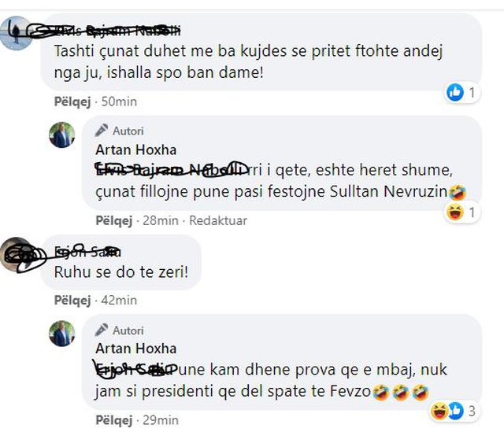Open the Artan Hoxha name link in the first reply
The image size is (504, 432).
pyautogui.click(x=135, y=150)
